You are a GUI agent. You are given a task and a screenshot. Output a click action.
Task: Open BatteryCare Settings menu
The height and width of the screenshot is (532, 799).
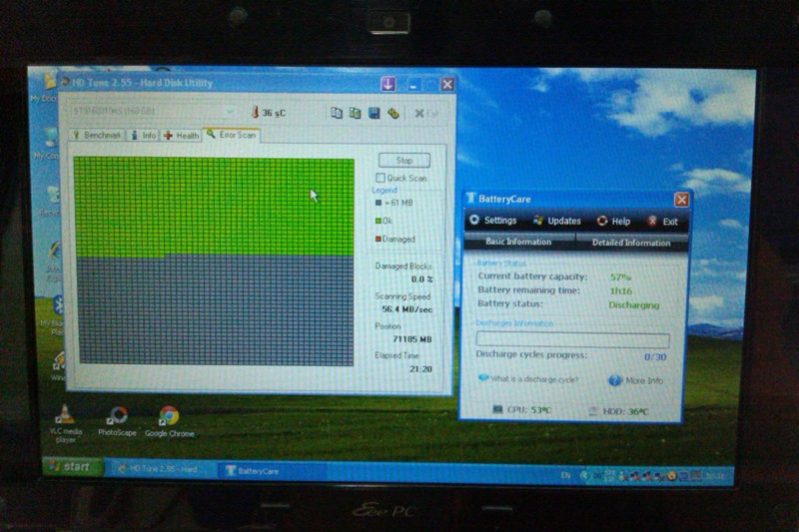493,221
